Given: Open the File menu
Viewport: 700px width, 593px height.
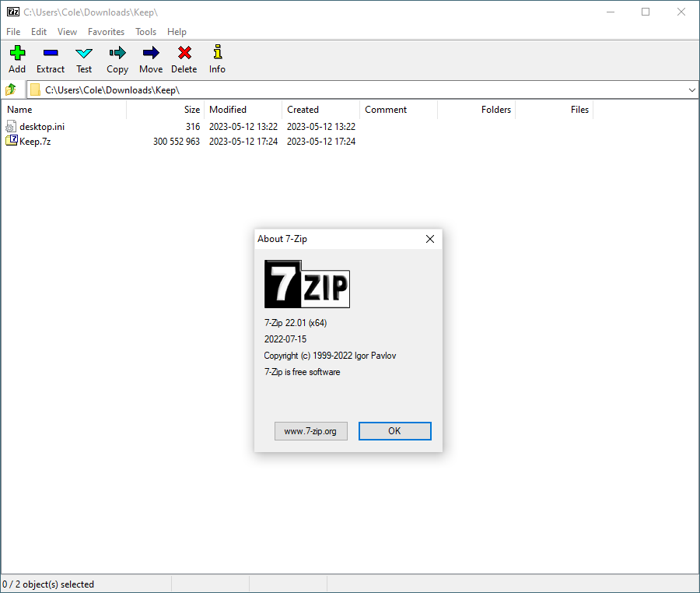Looking at the screenshot, I should (x=13, y=32).
